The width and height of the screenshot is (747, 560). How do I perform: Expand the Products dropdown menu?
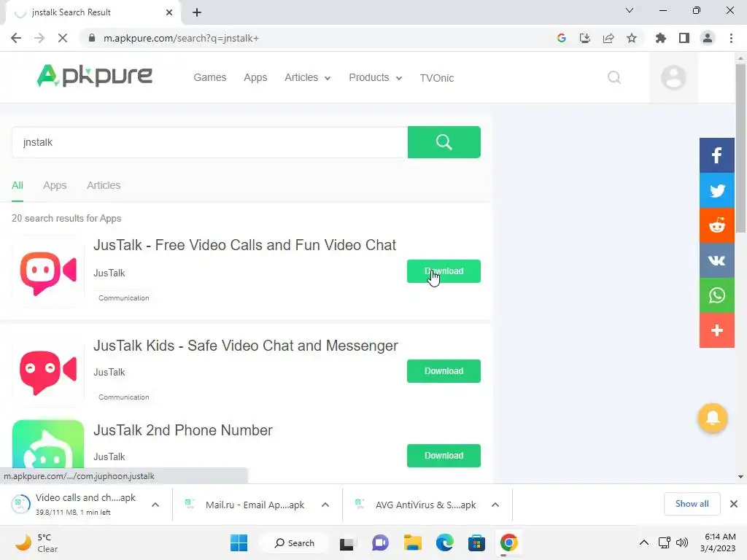(376, 77)
